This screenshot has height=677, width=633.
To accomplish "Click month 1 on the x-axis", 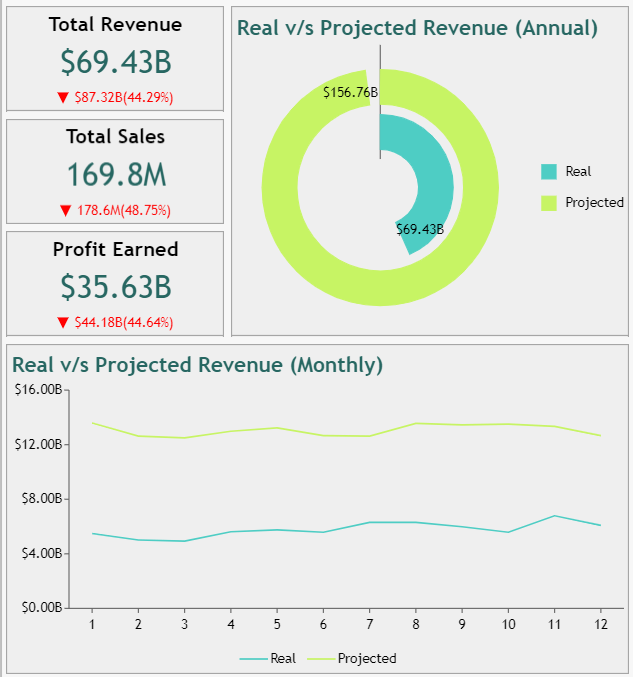I will pos(91,624).
